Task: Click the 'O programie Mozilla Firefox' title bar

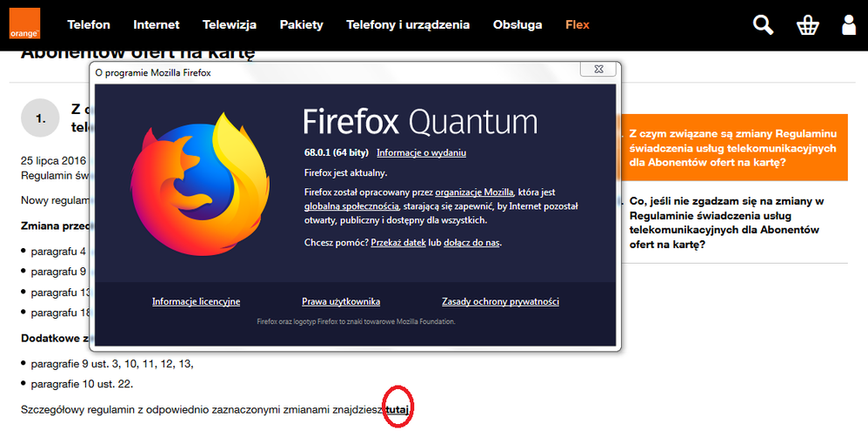Action: pos(153,72)
